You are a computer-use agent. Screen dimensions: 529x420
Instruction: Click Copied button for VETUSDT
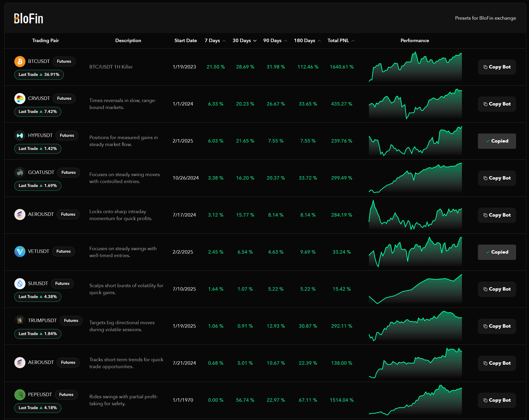click(x=497, y=252)
